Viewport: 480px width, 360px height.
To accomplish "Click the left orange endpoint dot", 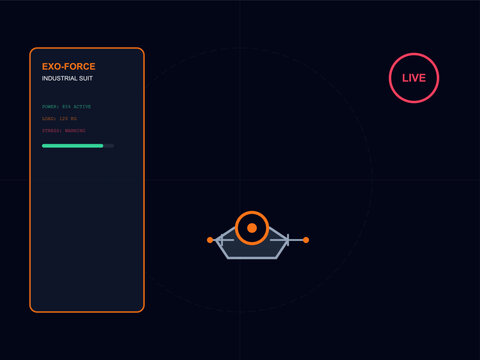I will pyautogui.click(x=210, y=240).
